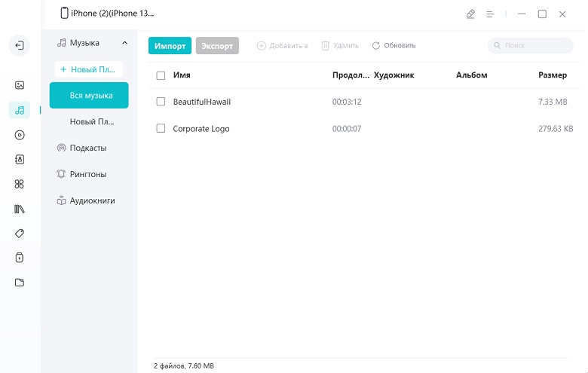Select the Музыка category header
Image resolution: width=588 pixels, height=373 pixels.
pos(85,43)
